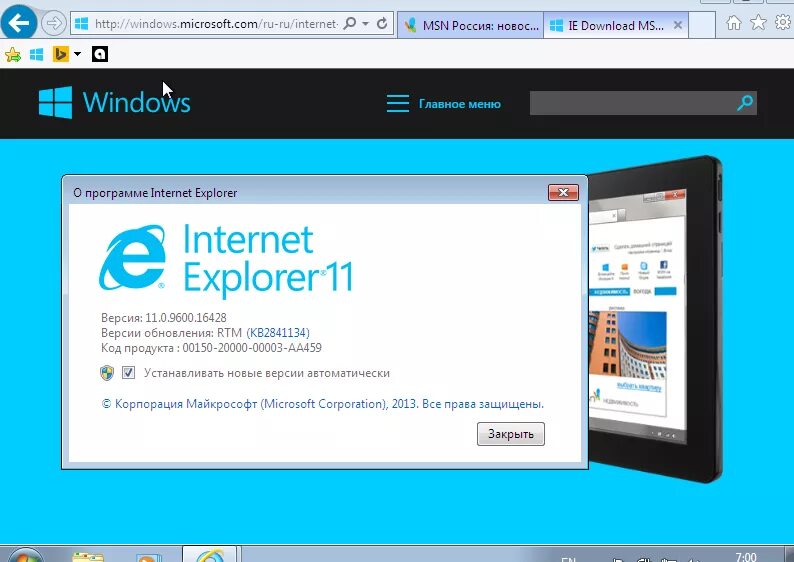Add to favorites bar star-arrow icon
794x562 pixels.
pos(13,54)
